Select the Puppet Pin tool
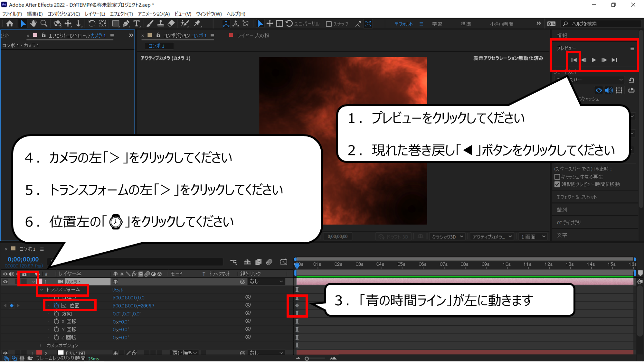The height and width of the screenshot is (362, 644). 197,23
